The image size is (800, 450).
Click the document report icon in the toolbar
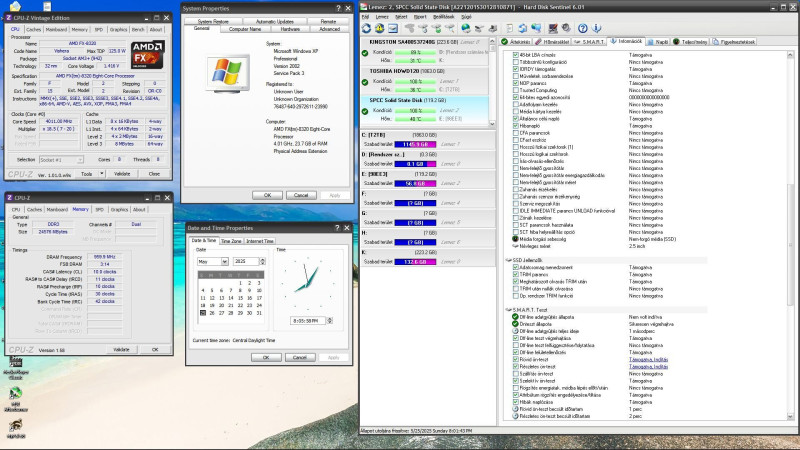click(x=509, y=28)
